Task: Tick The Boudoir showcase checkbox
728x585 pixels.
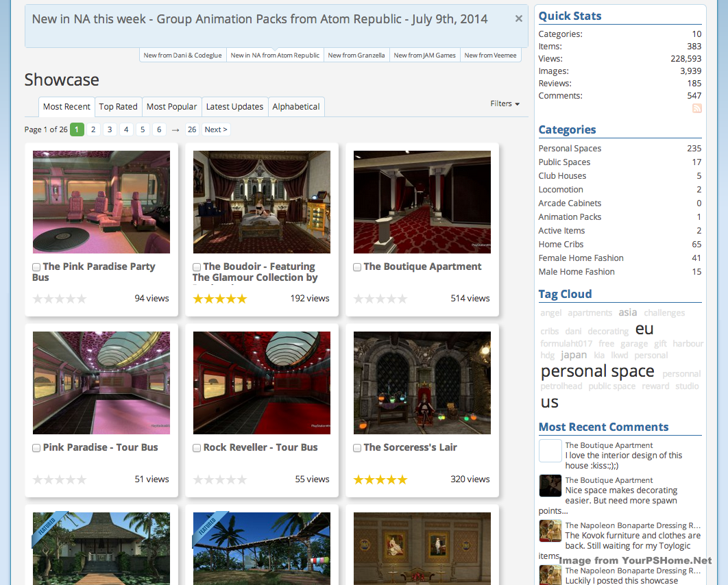Action: pos(197,266)
